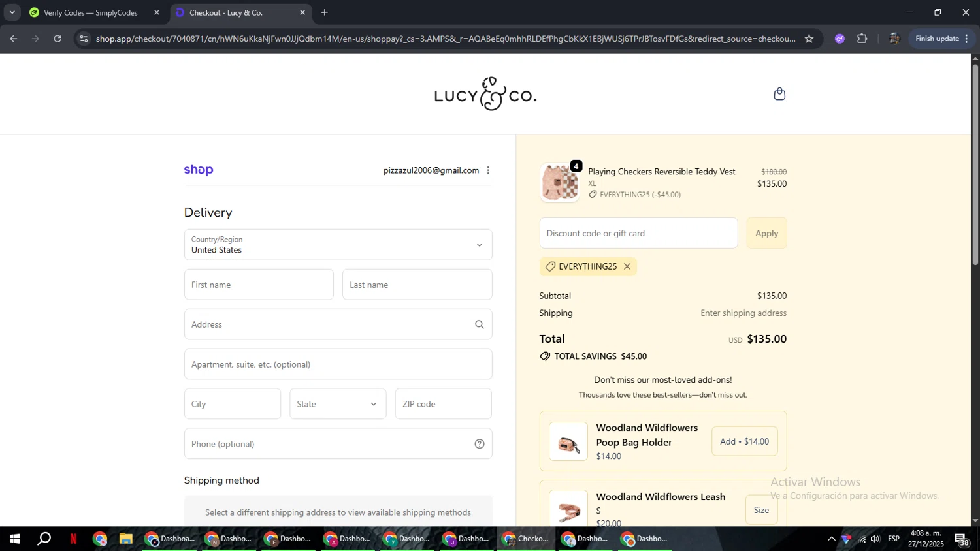Click the City field
Screen dimensions: 980x551
point(233,404)
